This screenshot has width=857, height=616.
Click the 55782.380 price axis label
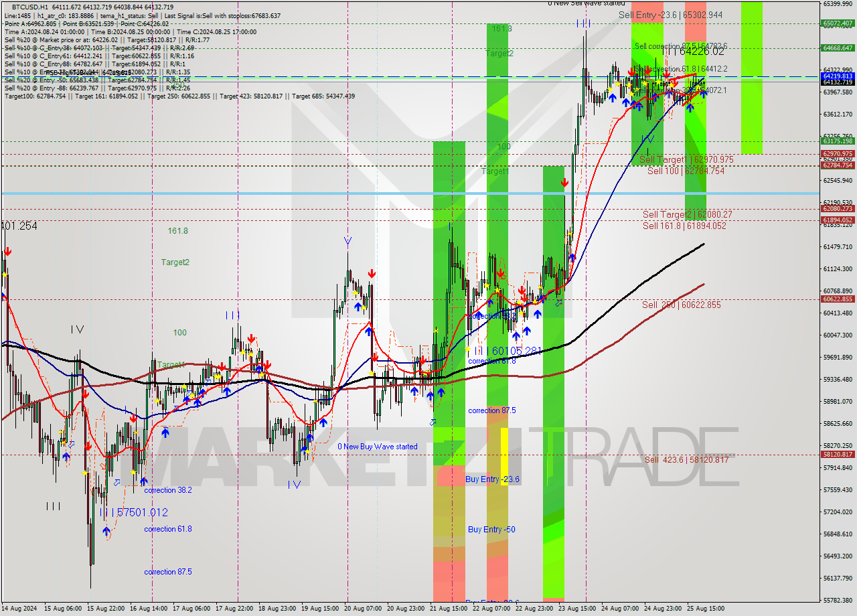tap(838, 600)
